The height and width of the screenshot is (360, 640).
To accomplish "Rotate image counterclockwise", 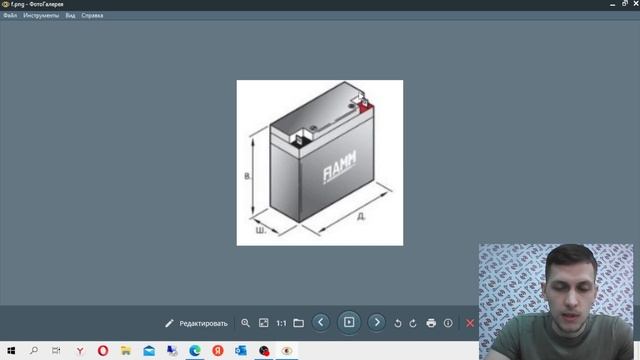I will click(398, 323).
